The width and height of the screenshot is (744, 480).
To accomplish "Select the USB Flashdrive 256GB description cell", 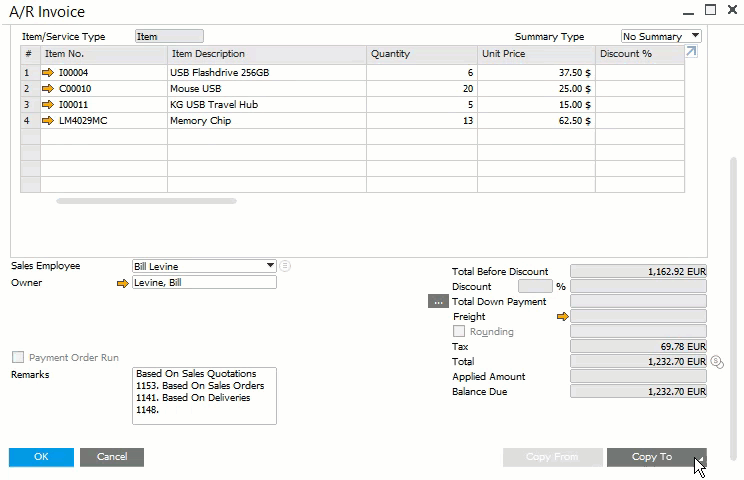I will 267,73.
